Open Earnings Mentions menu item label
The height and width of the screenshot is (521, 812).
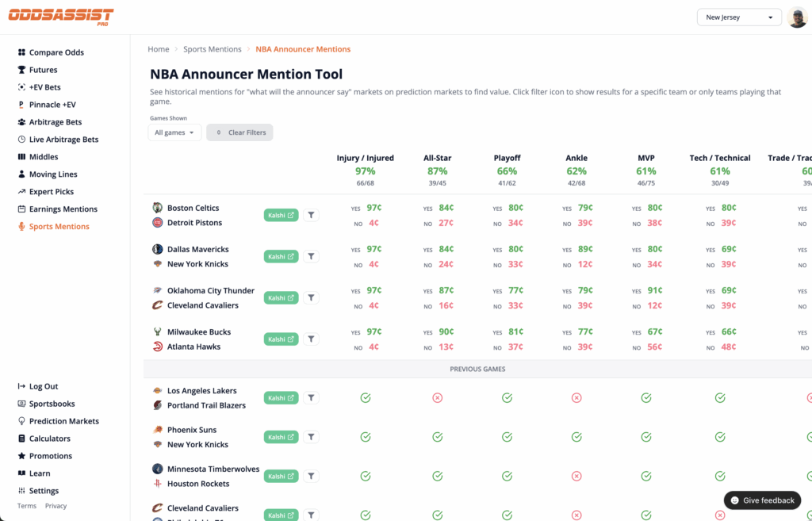pos(63,209)
